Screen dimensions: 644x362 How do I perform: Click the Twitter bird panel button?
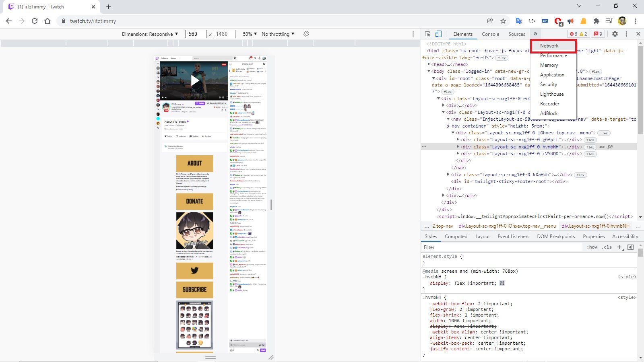point(195,271)
